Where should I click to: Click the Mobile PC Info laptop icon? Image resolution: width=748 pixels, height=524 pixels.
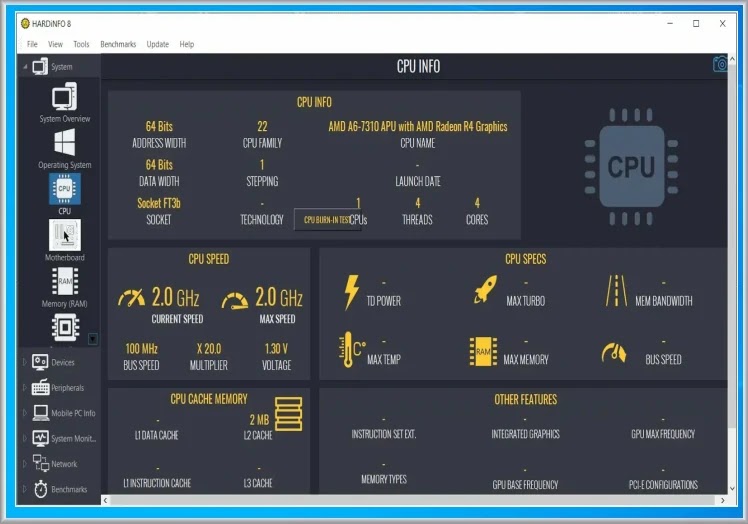[41, 413]
